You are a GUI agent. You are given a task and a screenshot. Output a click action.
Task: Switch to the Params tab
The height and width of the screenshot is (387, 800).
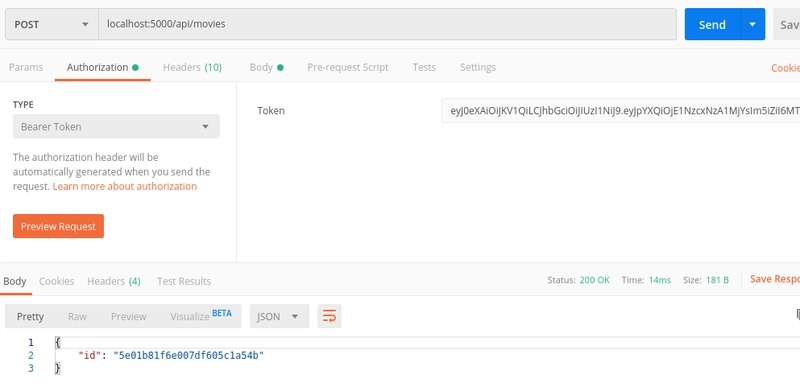point(26,67)
